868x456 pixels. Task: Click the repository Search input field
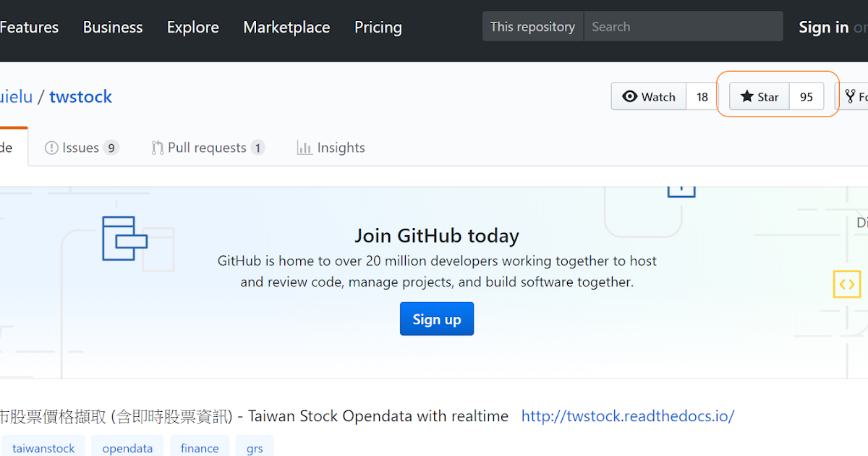coord(682,27)
